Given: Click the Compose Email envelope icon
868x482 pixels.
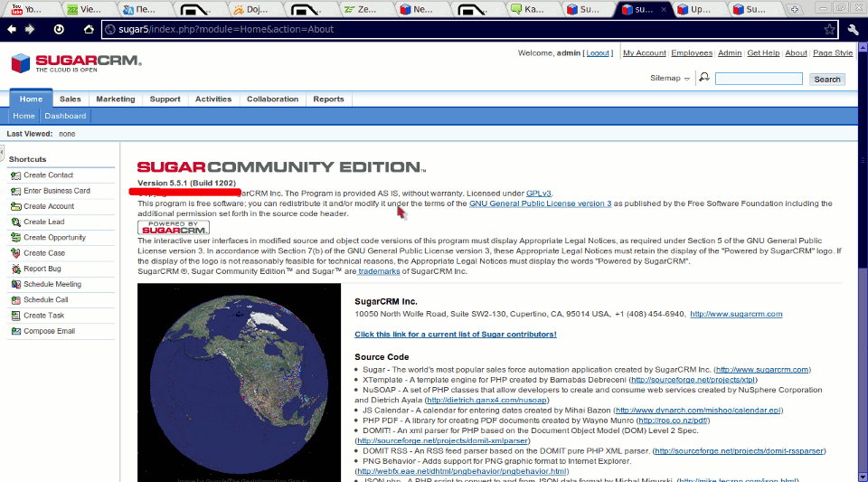Looking at the screenshot, I should (x=16, y=332).
